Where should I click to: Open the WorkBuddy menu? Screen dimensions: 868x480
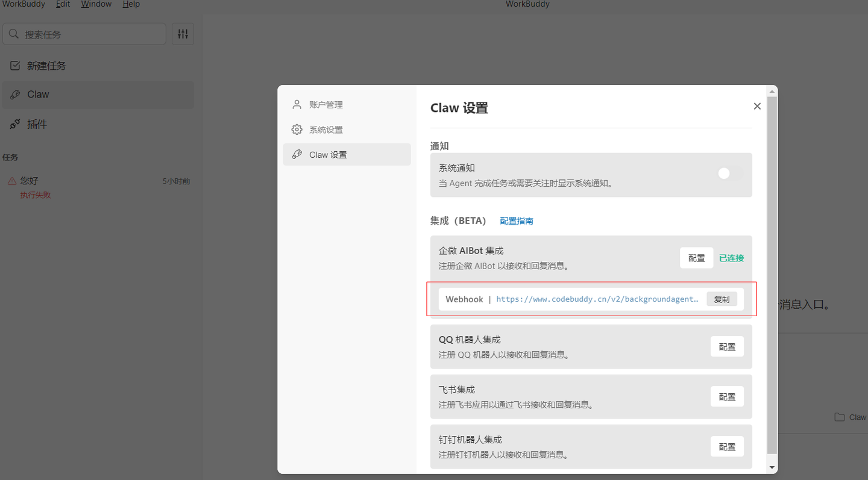pos(23,4)
